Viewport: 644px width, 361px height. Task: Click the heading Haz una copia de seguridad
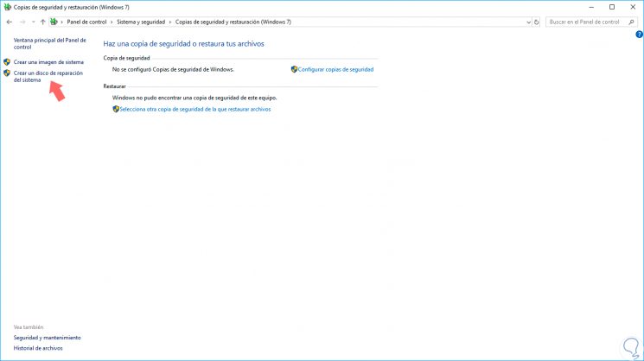[x=183, y=44]
